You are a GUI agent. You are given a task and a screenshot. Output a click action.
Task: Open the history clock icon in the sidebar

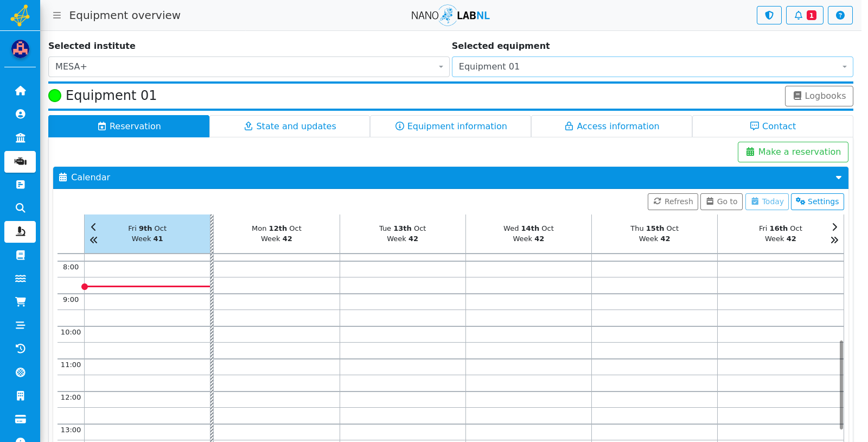(x=20, y=349)
